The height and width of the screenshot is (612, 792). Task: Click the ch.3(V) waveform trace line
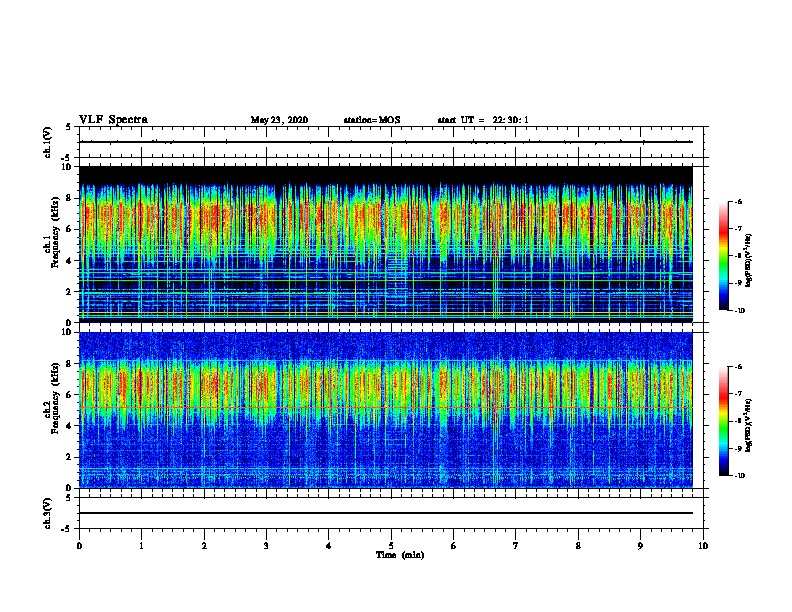click(x=386, y=513)
